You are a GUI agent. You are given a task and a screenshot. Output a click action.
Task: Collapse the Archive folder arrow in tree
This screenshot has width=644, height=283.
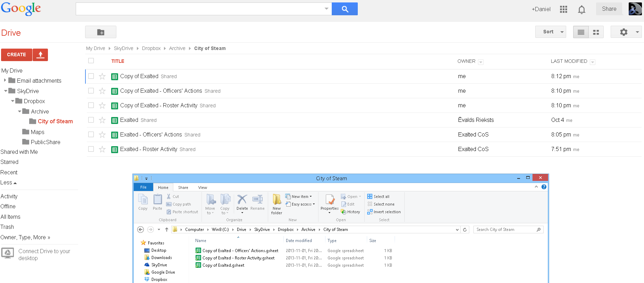tap(19, 111)
